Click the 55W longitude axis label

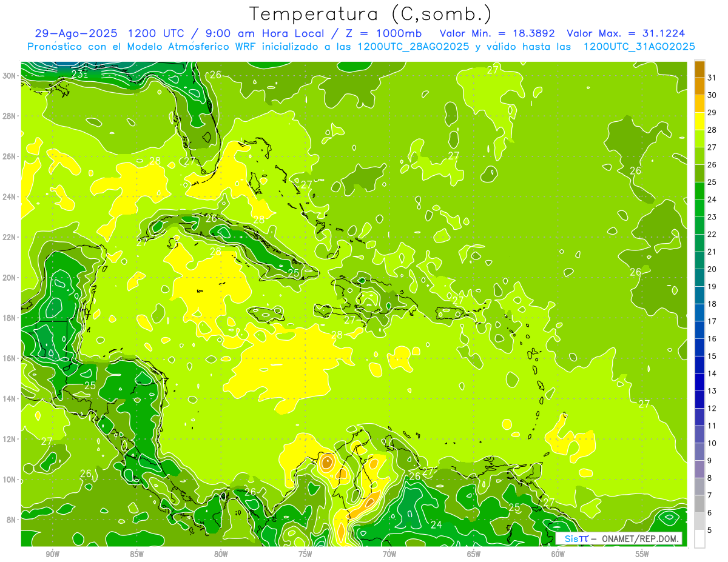[642, 554]
